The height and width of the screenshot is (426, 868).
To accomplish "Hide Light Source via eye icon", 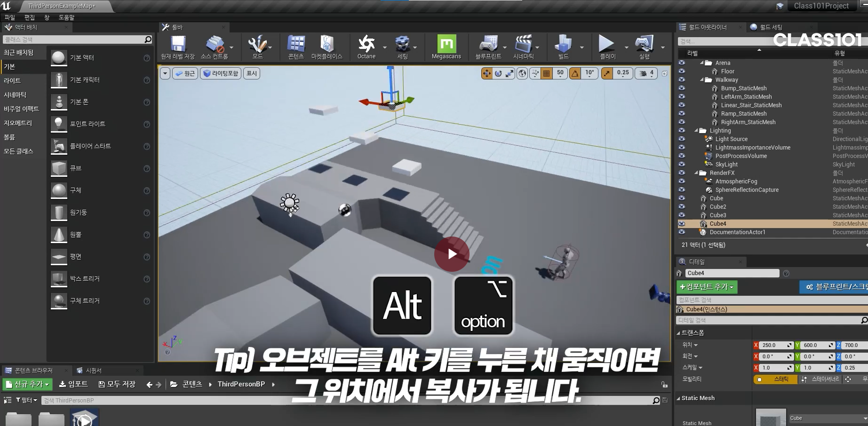I will coord(682,139).
